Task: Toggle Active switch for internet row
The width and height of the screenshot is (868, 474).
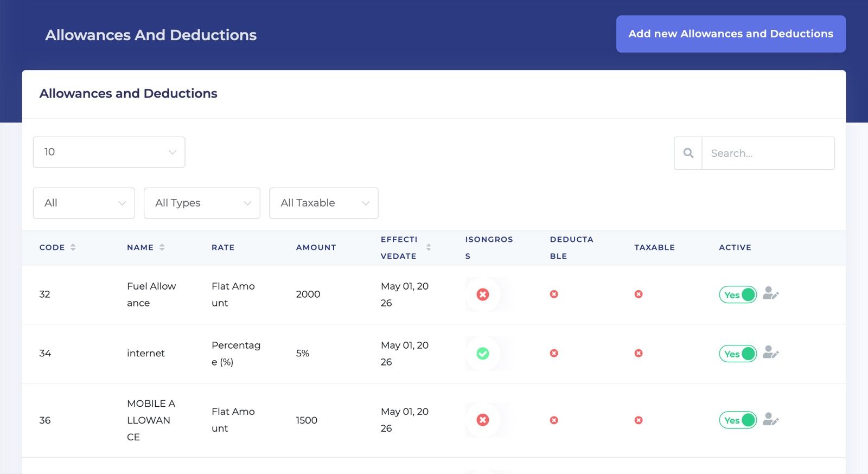Action: pyautogui.click(x=738, y=354)
